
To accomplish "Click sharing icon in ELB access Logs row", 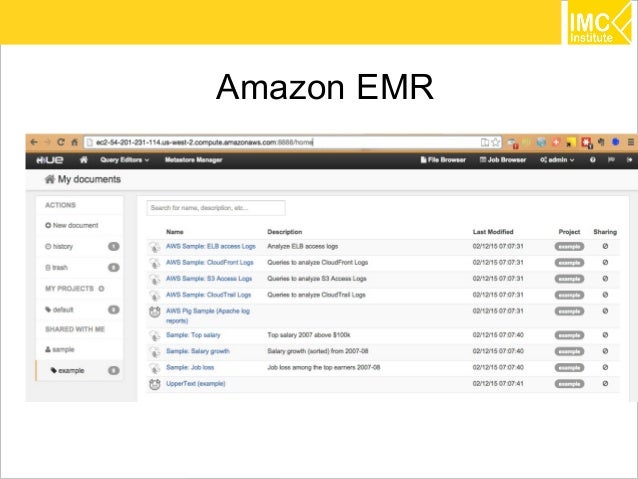I will 605,246.
